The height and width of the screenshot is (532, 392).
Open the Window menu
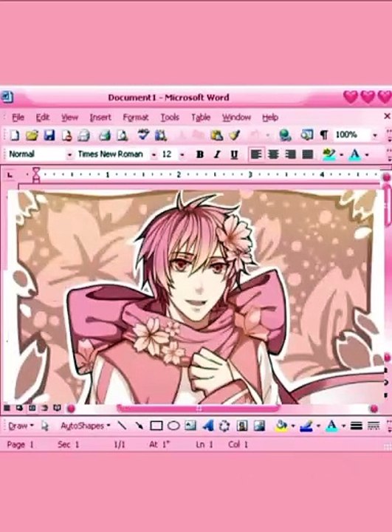pos(236,117)
